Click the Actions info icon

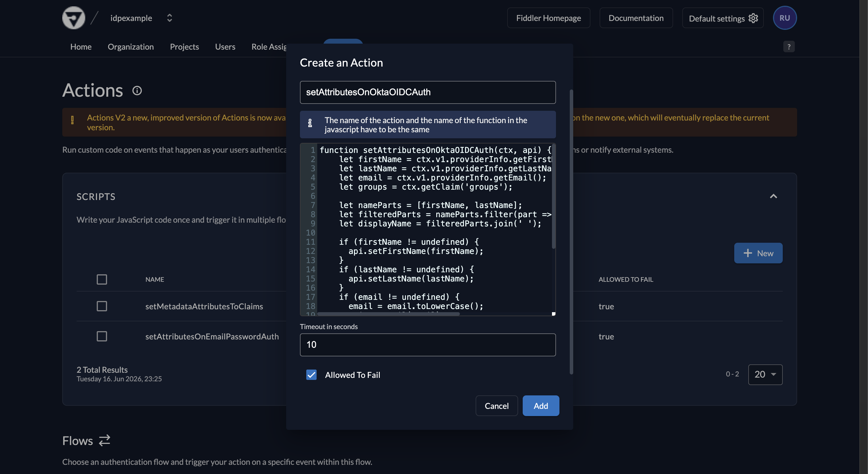click(137, 90)
